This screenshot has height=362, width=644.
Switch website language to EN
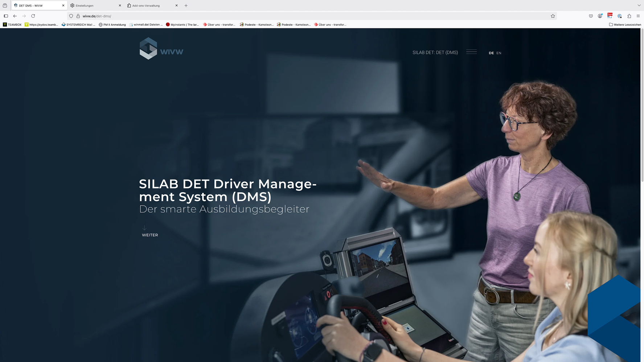(x=499, y=53)
